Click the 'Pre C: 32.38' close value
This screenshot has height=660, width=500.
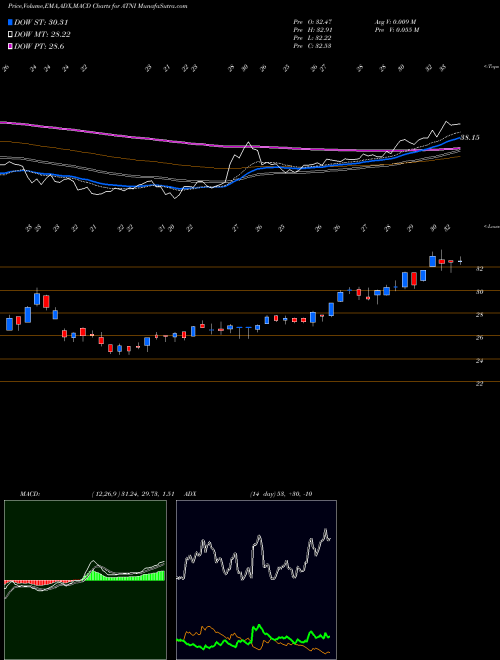[313, 46]
